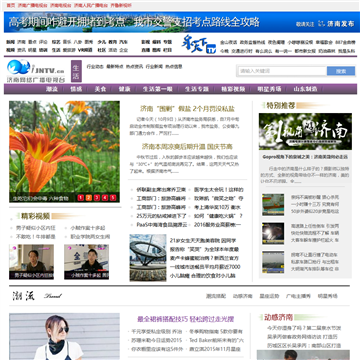Open the 生活第一眼 tab
Viewport: 360px width, 360px height.
pyautogui.click(x=158, y=89)
